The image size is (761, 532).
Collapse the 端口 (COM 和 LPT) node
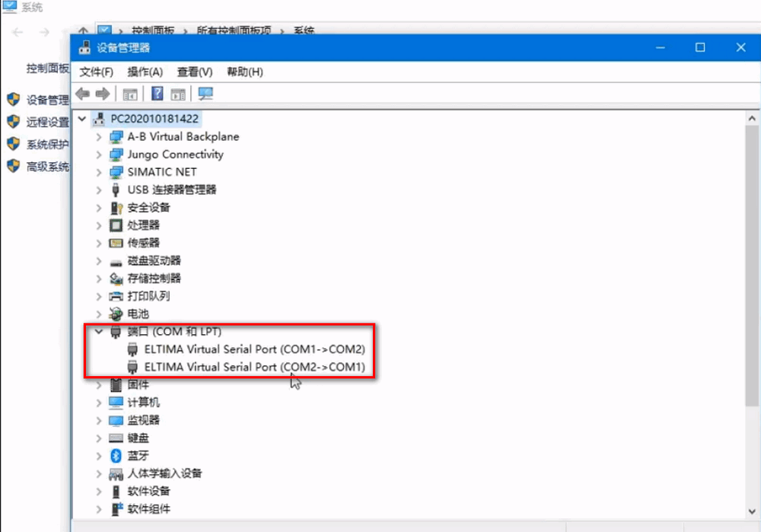[x=98, y=332]
